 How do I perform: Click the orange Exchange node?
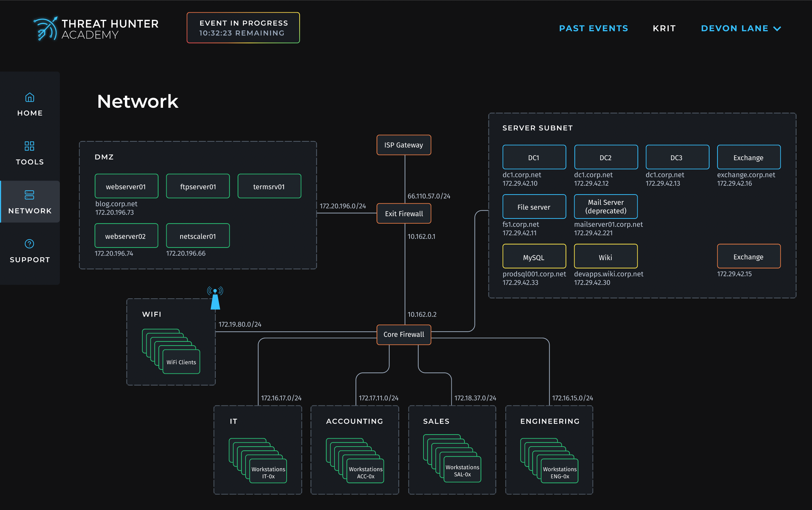pos(748,256)
